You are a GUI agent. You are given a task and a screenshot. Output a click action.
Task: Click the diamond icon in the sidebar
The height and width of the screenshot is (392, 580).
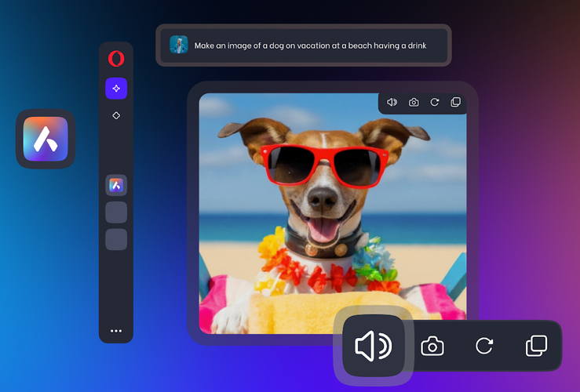(x=116, y=116)
